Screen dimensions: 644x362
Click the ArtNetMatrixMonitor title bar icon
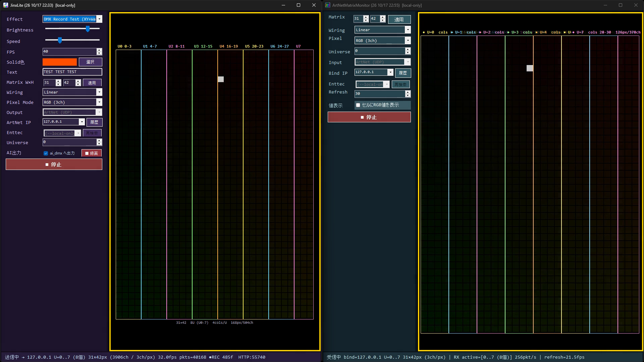(328, 5)
